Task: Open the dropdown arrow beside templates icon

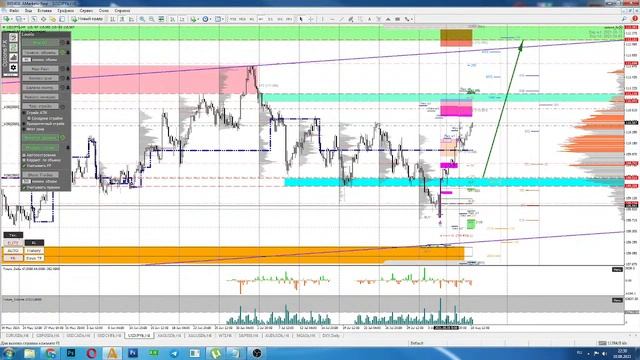Action: tap(223, 19)
